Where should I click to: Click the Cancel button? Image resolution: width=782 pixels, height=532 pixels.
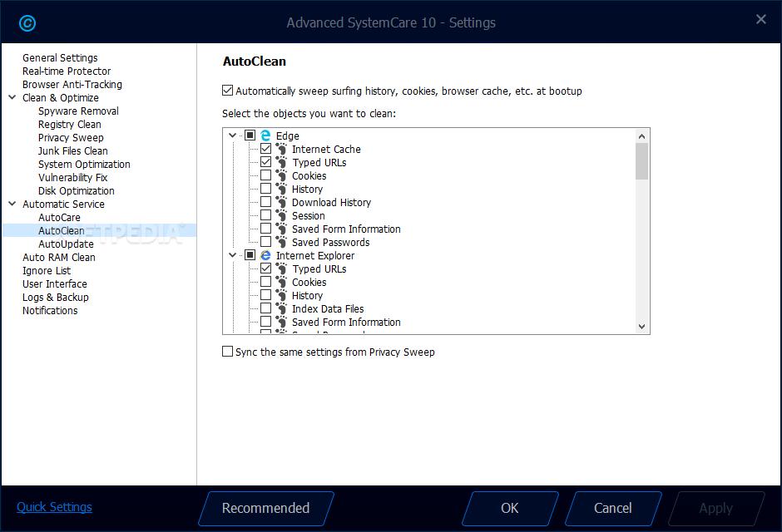click(613, 508)
